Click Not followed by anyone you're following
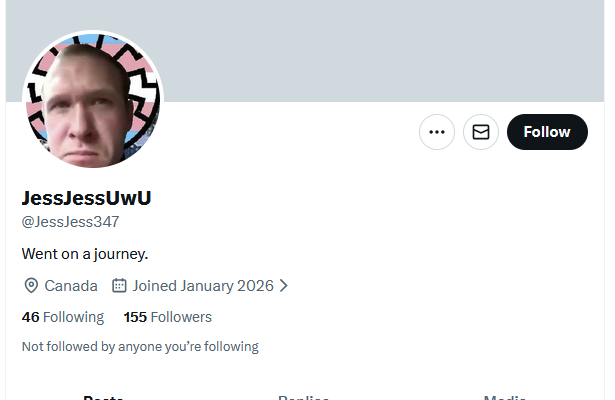Screen dimensions: 615x400 tap(140, 347)
